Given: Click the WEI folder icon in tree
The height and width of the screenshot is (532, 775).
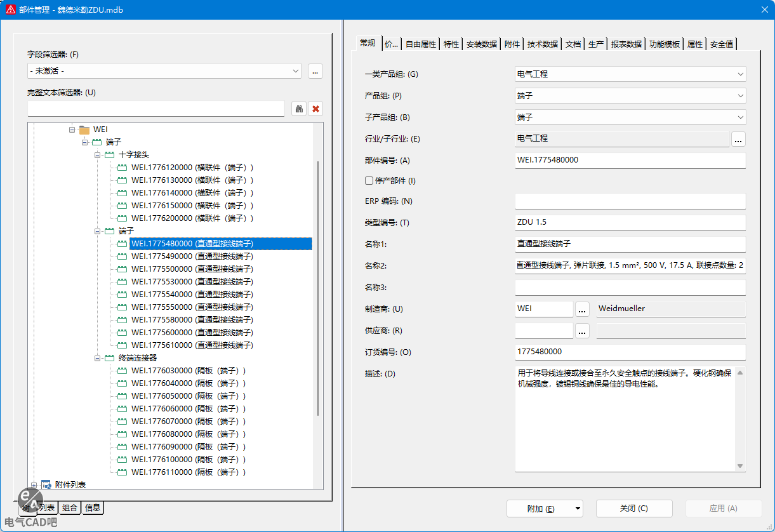Looking at the screenshot, I should (84, 130).
